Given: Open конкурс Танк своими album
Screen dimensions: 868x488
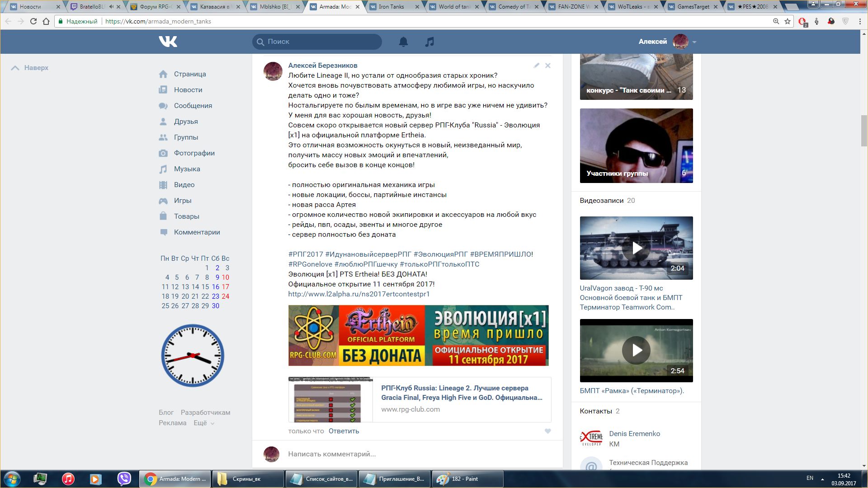Looking at the screenshot, I should (x=636, y=77).
